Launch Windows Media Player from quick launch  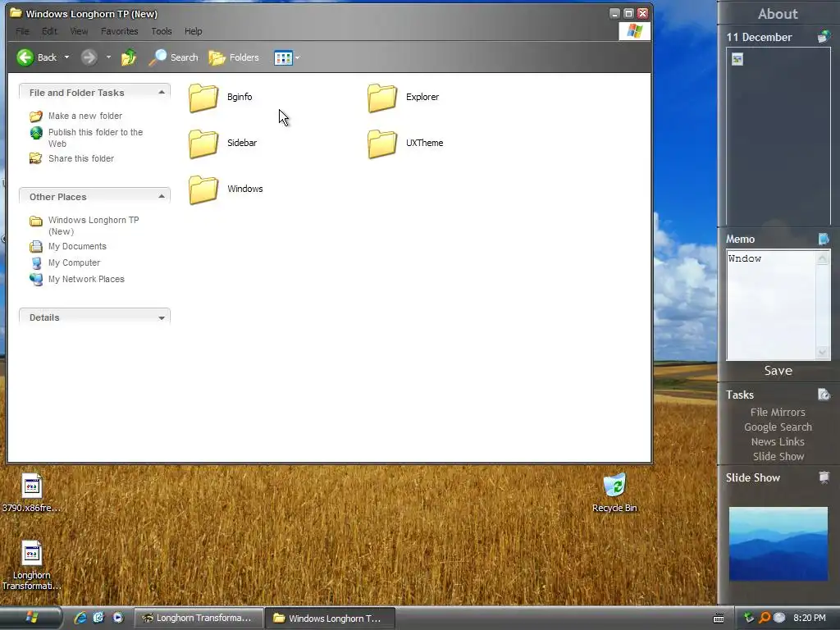click(x=118, y=618)
